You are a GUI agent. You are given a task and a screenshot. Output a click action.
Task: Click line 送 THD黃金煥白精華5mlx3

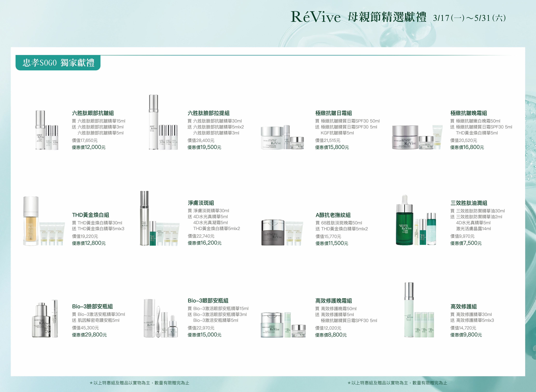click(98, 229)
